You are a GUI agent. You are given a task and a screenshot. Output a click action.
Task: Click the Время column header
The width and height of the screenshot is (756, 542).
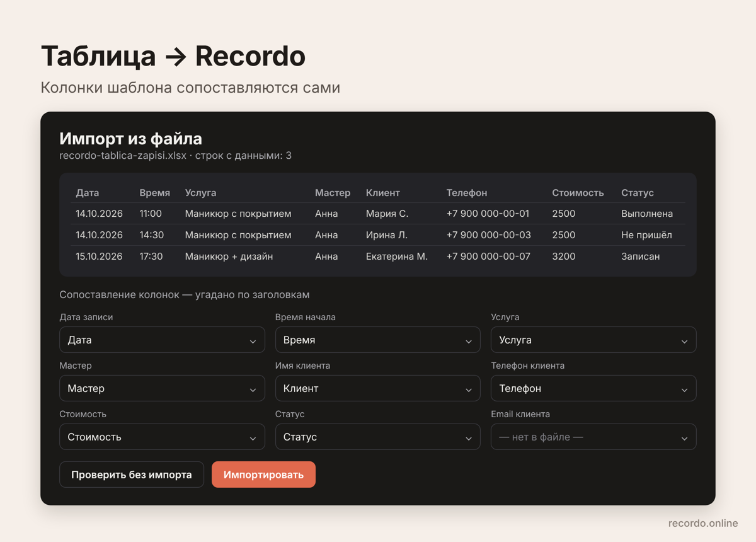point(155,193)
